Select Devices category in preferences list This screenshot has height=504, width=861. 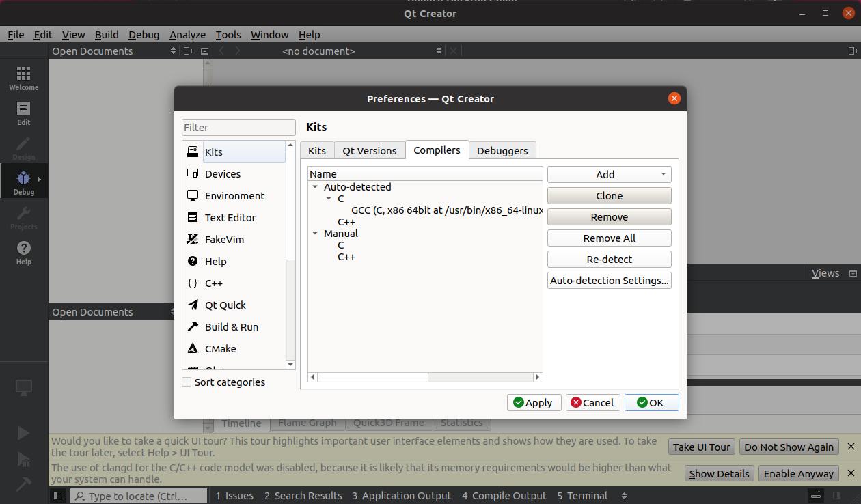coord(222,174)
